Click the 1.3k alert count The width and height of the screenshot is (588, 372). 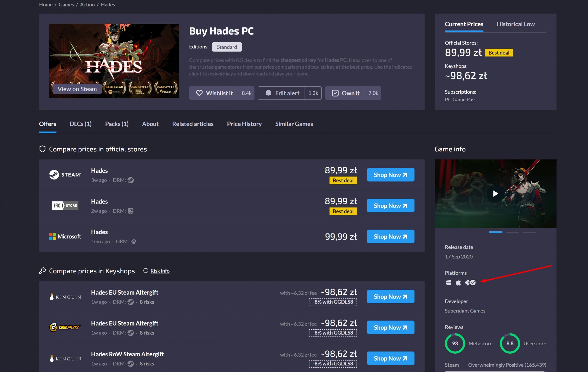tap(313, 93)
